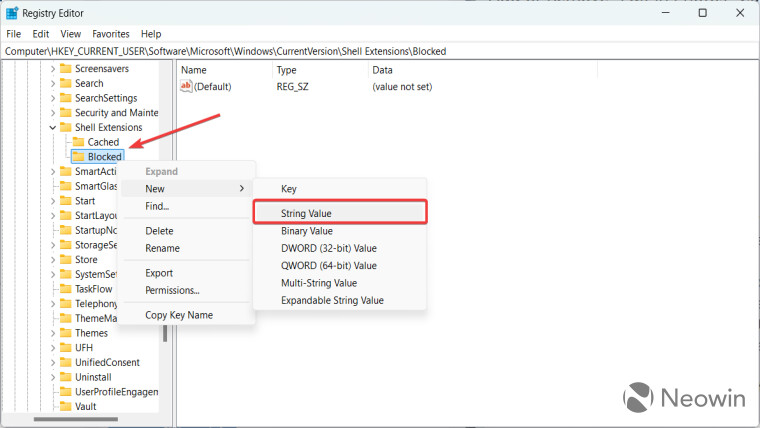Select Export in the context menu
The image size is (760, 428).
point(186,273)
